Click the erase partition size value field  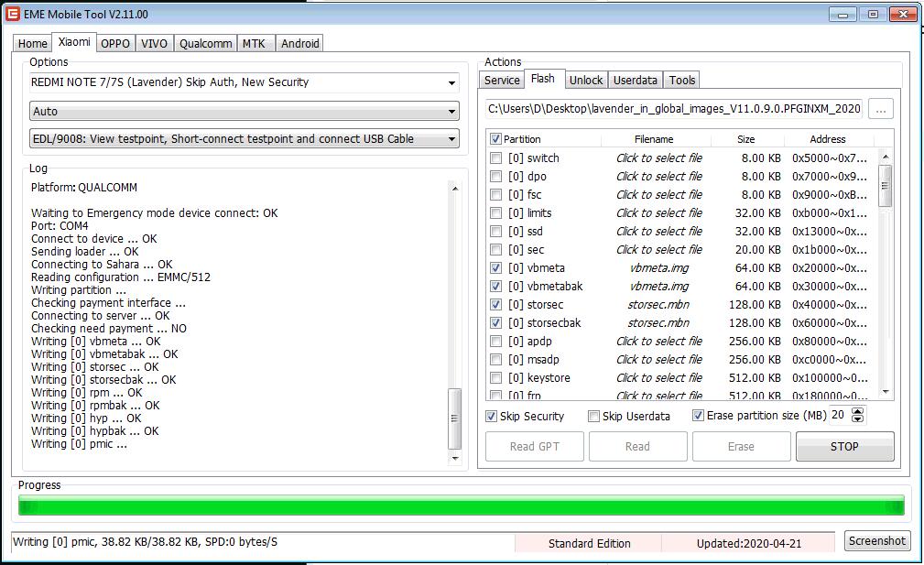pyautogui.click(x=841, y=416)
